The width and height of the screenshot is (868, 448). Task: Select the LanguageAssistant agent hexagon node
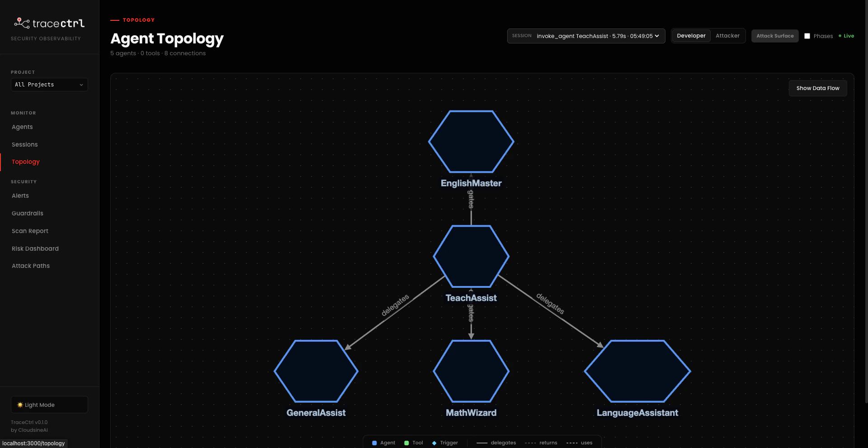(637, 371)
